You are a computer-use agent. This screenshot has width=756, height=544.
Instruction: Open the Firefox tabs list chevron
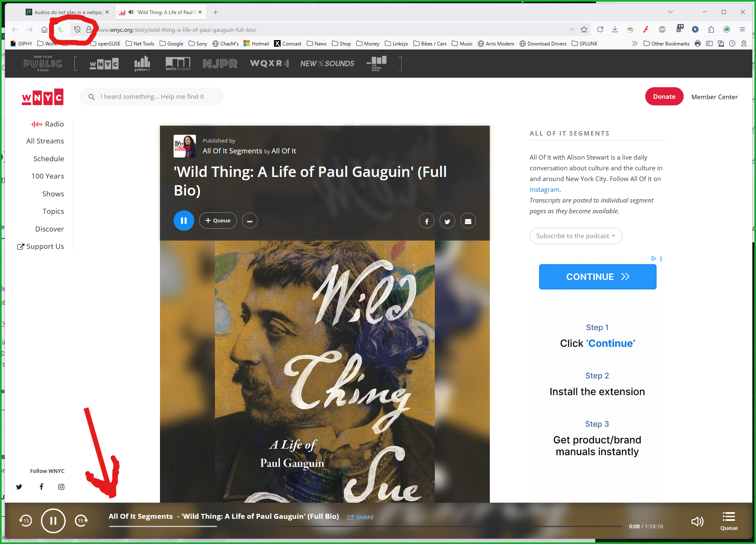[670, 12]
